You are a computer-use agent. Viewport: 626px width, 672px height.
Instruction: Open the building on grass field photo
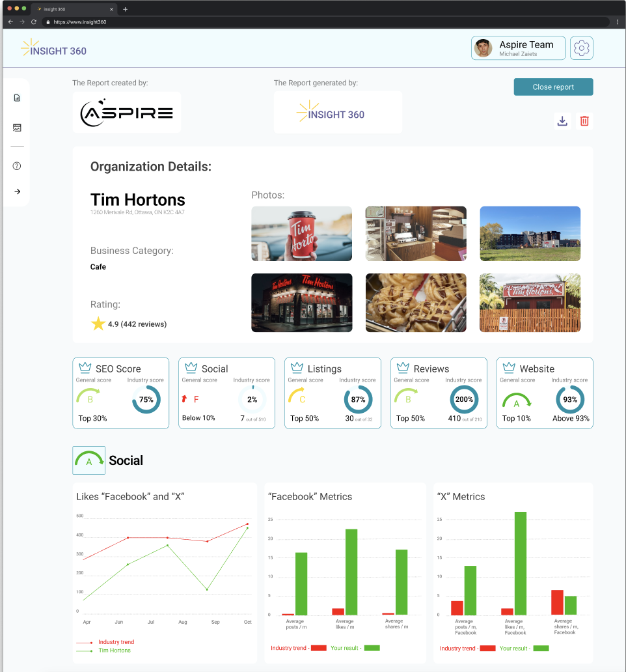[x=530, y=234]
